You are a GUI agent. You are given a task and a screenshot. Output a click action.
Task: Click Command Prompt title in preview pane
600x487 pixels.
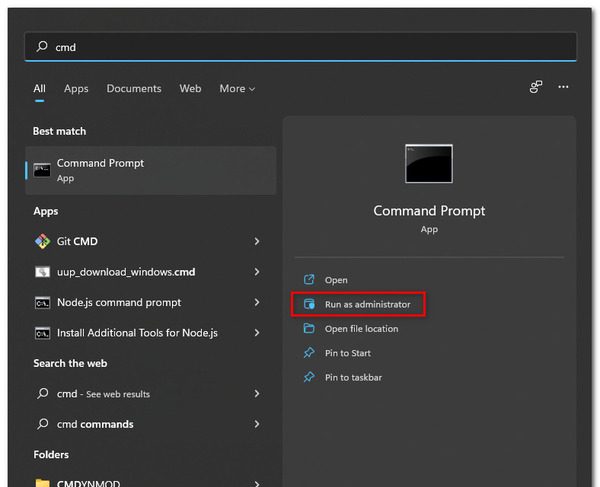(x=429, y=211)
